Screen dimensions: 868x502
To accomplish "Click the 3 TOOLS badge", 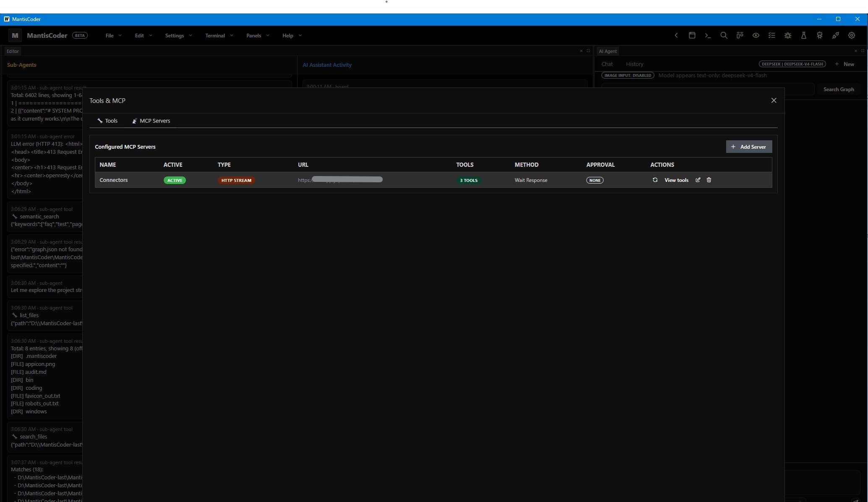I will pos(468,180).
